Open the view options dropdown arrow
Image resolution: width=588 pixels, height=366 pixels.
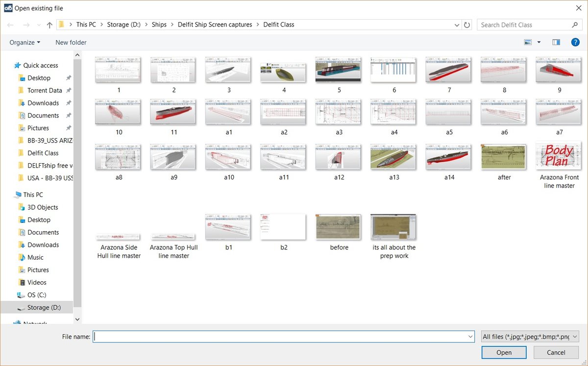coord(539,43)
